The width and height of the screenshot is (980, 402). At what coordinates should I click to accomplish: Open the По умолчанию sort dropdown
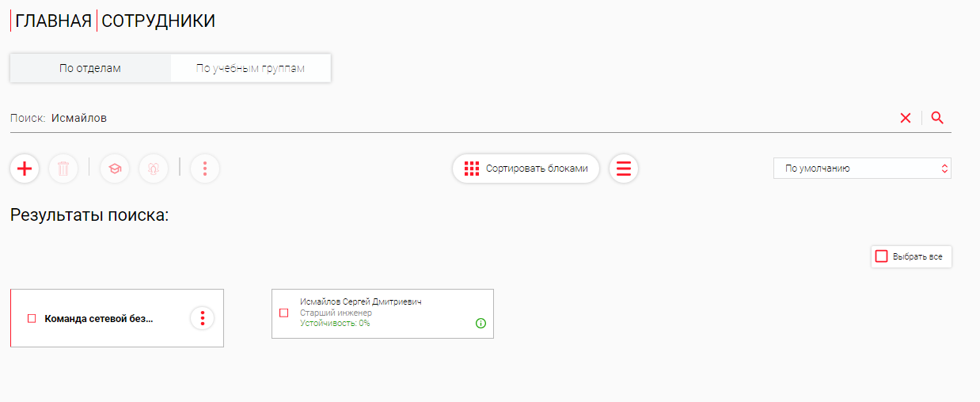click(x=861, y=169)
